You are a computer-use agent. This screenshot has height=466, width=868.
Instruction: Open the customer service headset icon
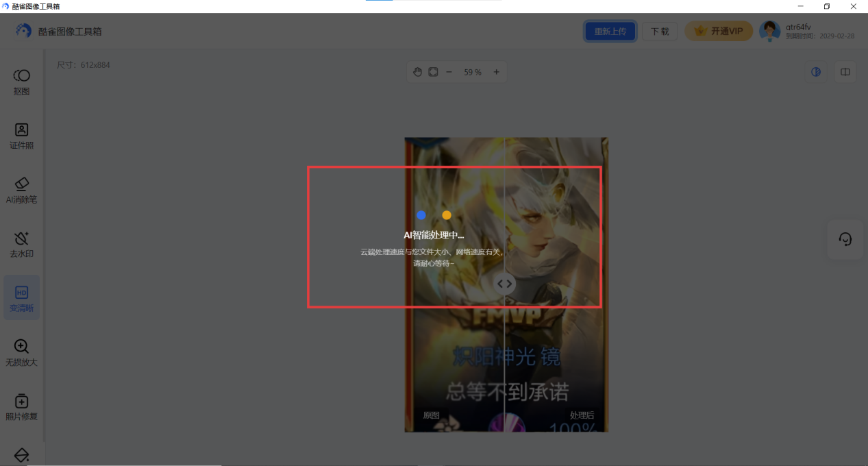click(845, 239)
